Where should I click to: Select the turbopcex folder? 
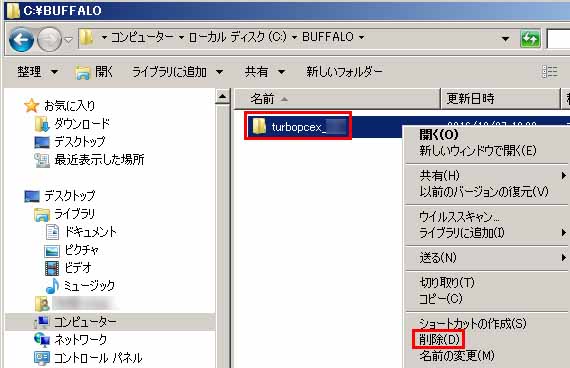[298, 127]
